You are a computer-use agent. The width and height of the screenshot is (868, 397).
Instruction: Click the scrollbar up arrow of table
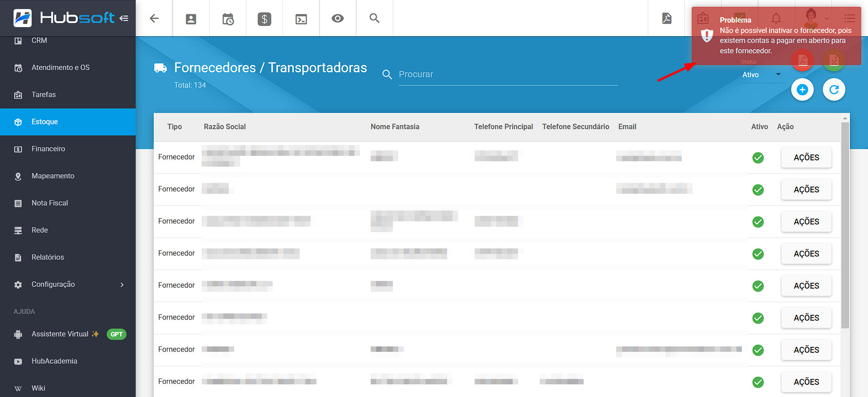click(x=845, y=118)
